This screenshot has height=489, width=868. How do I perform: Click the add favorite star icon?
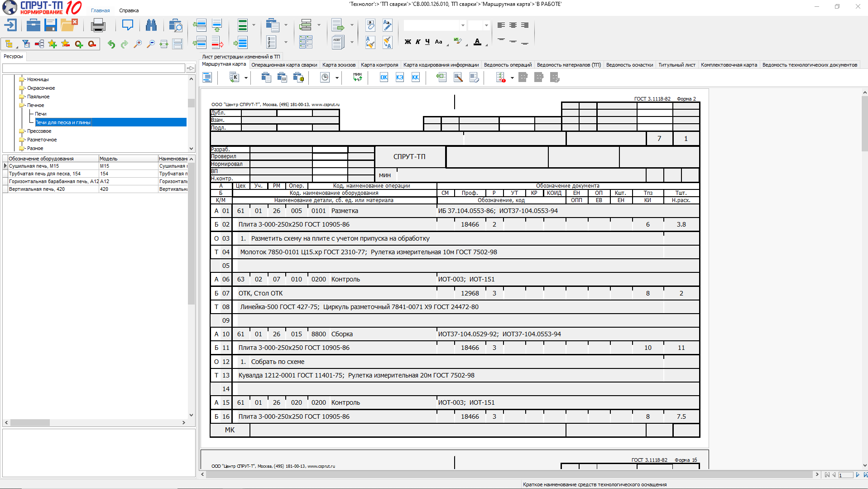click(53, 44)
